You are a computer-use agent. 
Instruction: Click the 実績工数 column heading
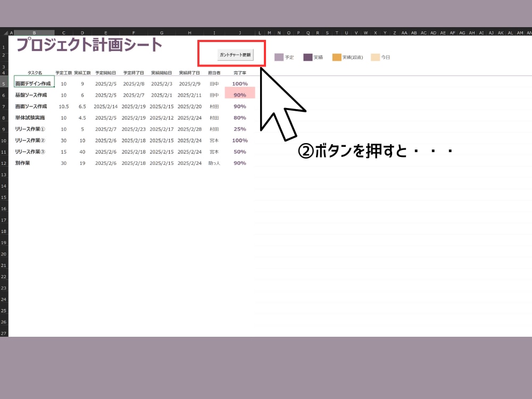[x=82, y=73]
